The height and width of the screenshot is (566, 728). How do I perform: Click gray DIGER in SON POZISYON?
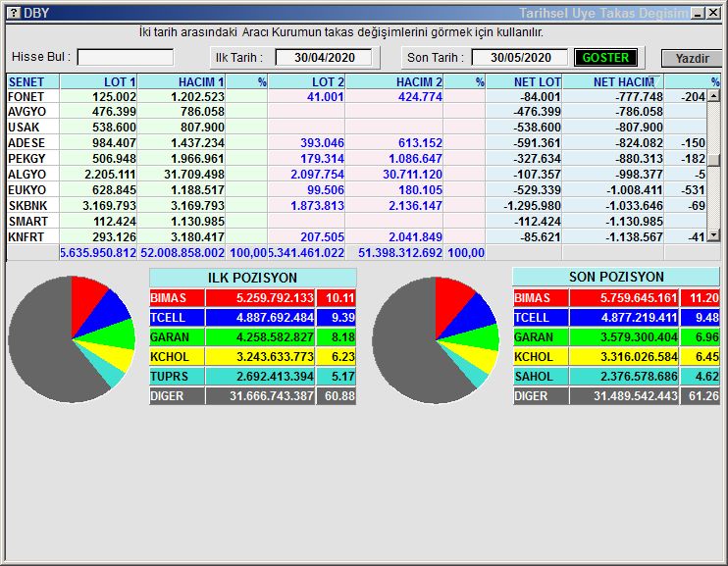541,396
